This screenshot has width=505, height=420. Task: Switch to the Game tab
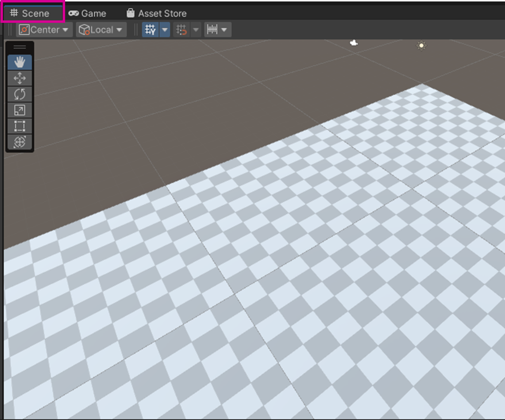87,13
